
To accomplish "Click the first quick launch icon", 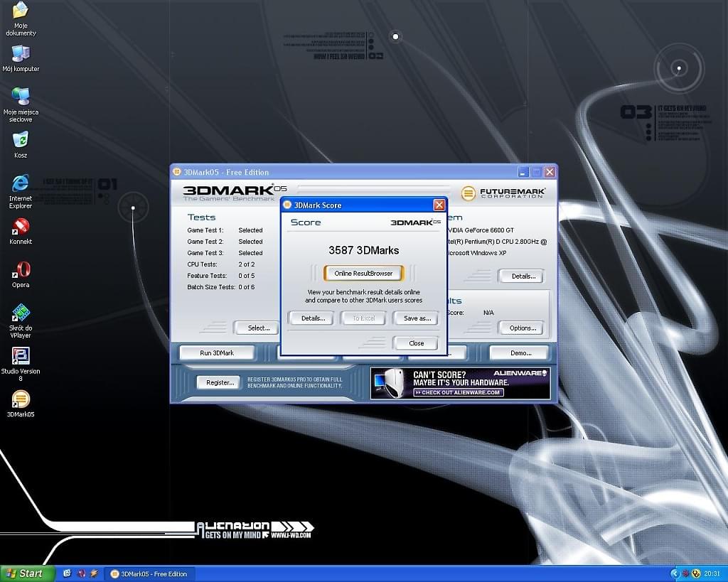I will (67, 573).
